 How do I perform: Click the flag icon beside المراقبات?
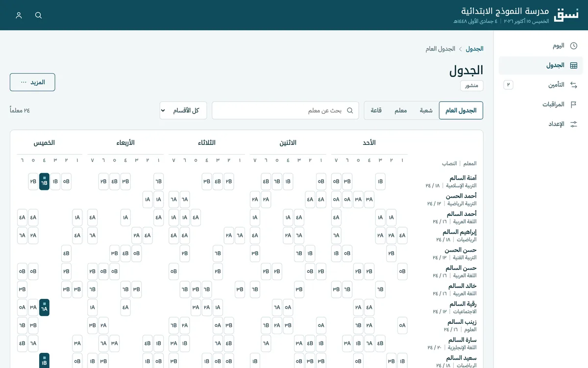tap(574, 105)
